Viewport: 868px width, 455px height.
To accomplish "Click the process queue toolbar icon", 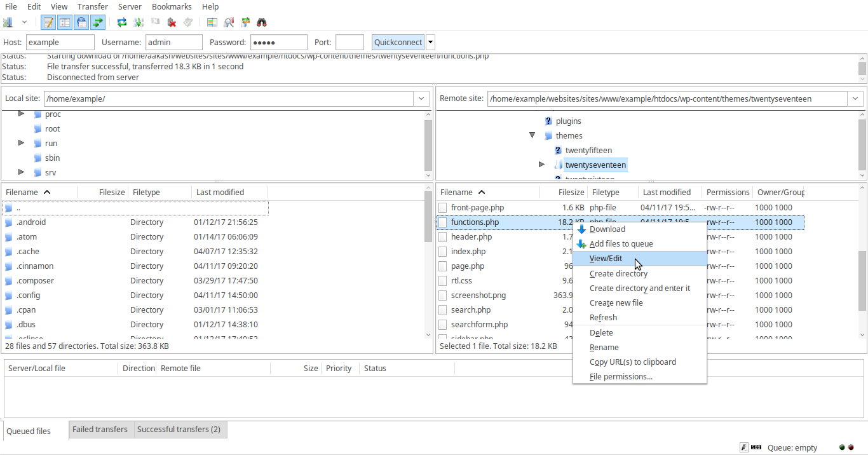I will pyautogui.click(x=139, y=22).
